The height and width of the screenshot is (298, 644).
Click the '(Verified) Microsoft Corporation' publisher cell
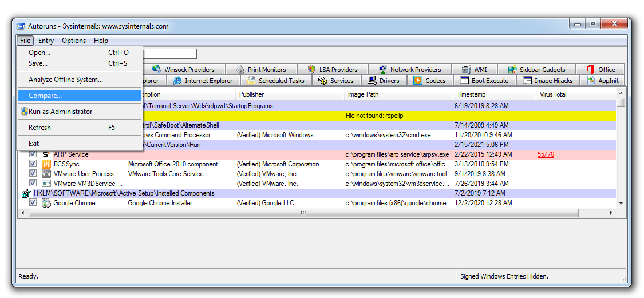pos(278,164)
